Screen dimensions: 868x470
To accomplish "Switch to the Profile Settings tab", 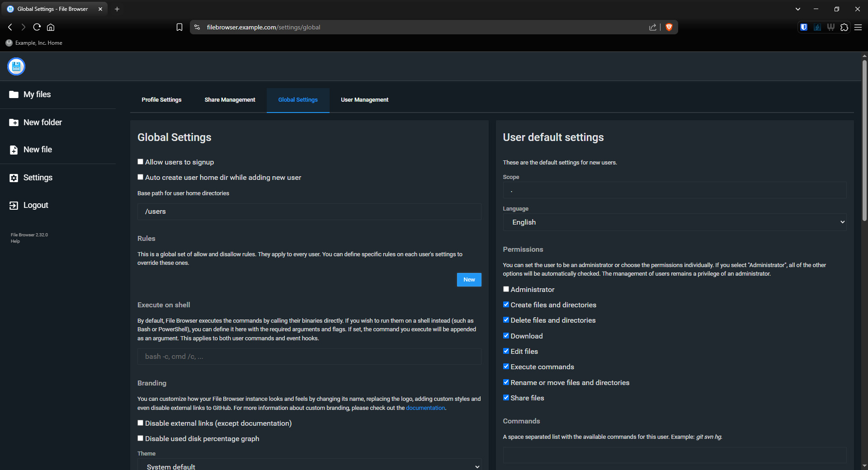I will [161, 100].
